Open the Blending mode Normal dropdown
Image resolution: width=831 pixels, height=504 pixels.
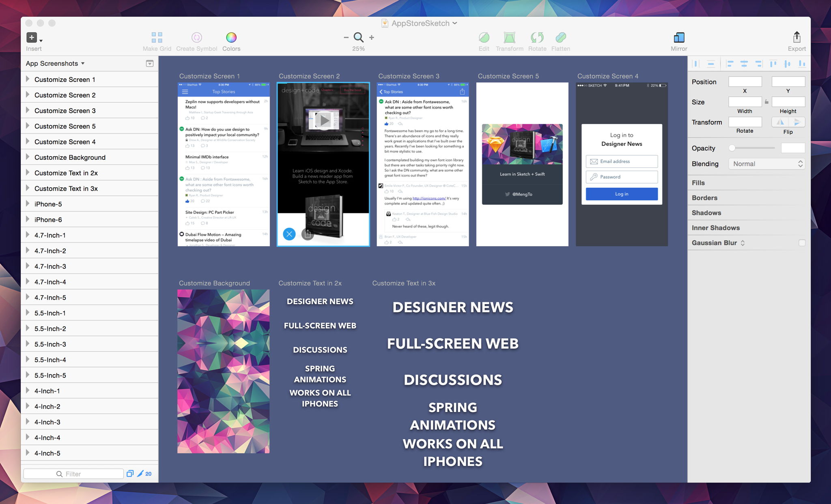pyautogui.click(x=766, y=164)
